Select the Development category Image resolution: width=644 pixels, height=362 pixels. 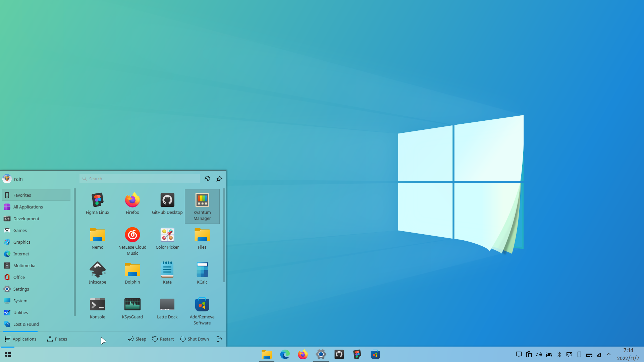coord(26,219)
